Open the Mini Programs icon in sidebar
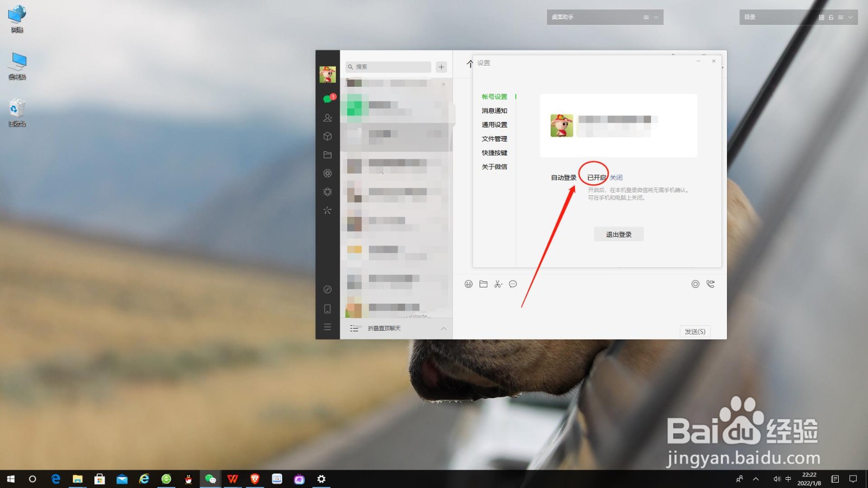The image size is (868, 488). click(x=327, y=192)
